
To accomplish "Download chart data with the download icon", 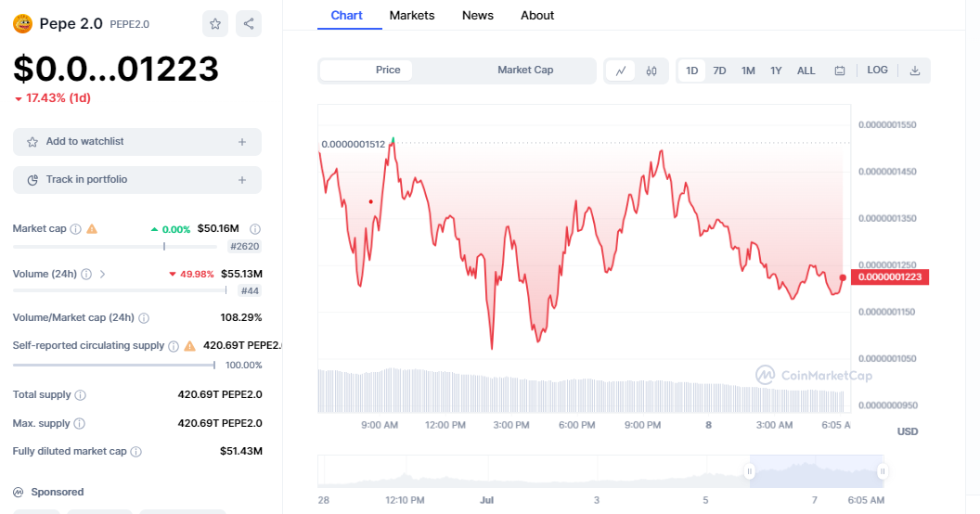I will click(x=914, y=71).
